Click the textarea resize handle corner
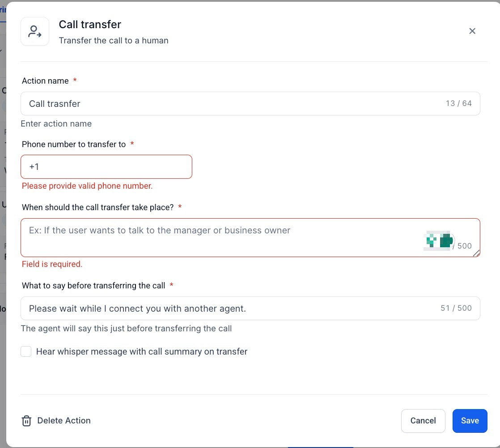 tap(476, 253)
